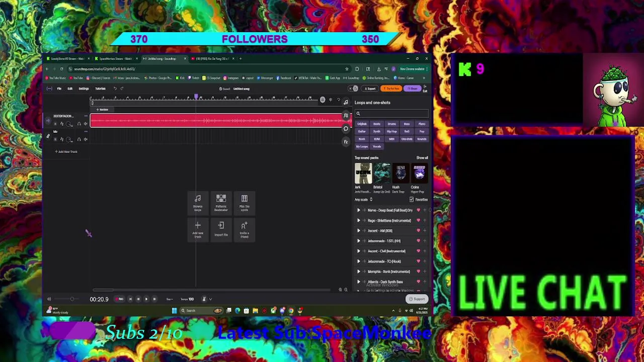Skip to beginning in transport bar
644x362 pixels.
pos(130,299)
